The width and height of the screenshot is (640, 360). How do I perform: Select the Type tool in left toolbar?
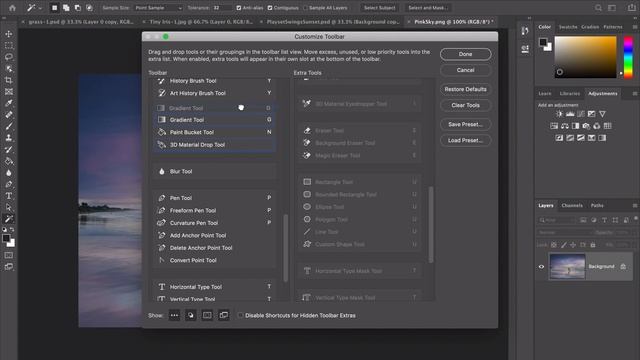tap(9, 196)
